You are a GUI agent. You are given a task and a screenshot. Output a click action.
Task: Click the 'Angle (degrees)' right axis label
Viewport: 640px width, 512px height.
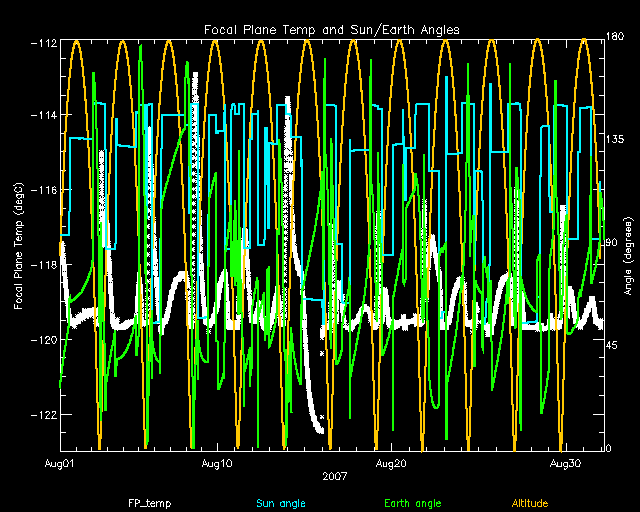pos(630,244)
